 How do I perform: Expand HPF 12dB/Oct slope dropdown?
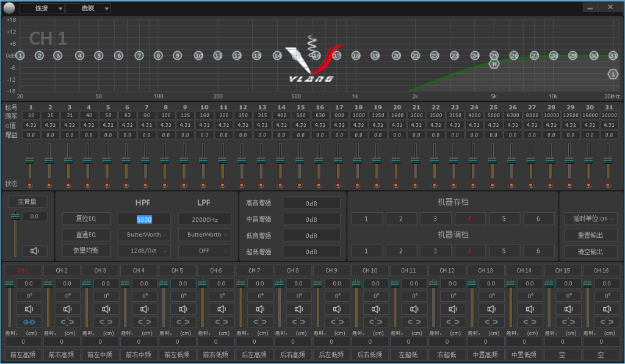[144, 251]
